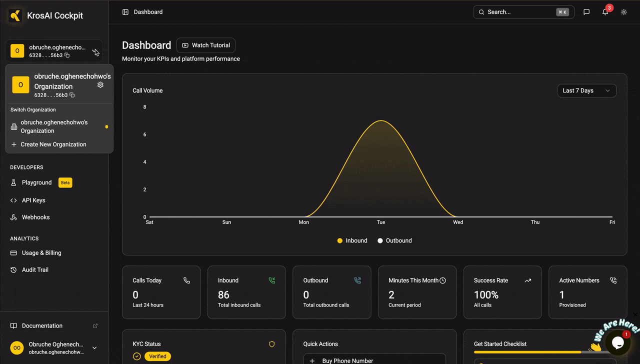
Task: Open organization settings gear icon
Action: (100, 85)
